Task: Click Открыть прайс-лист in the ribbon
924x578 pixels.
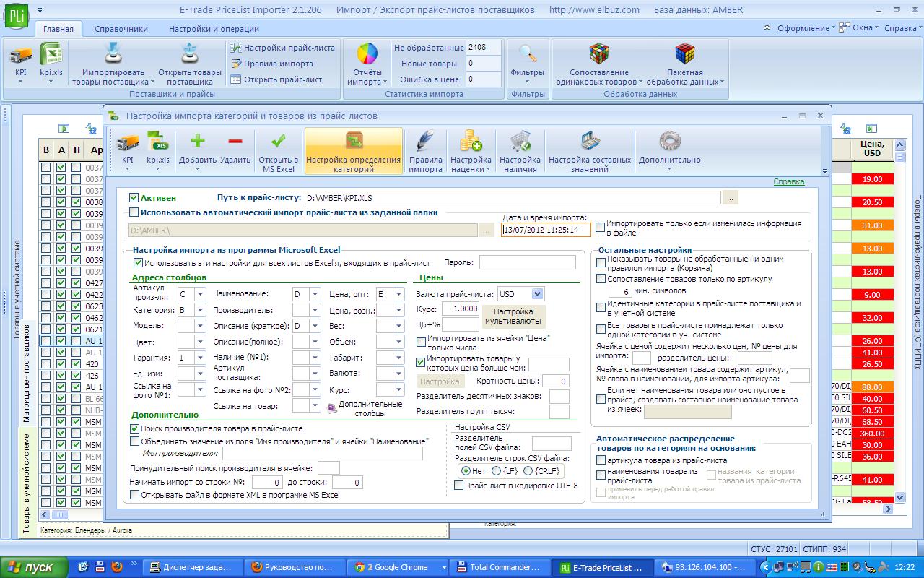Action: [x=276, y=79]
